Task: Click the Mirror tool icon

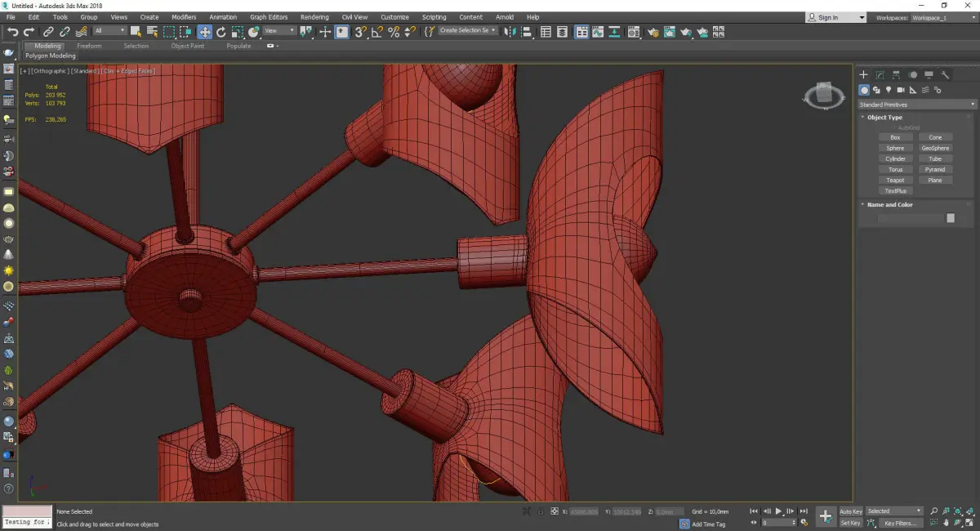Action: pos(510,32)
